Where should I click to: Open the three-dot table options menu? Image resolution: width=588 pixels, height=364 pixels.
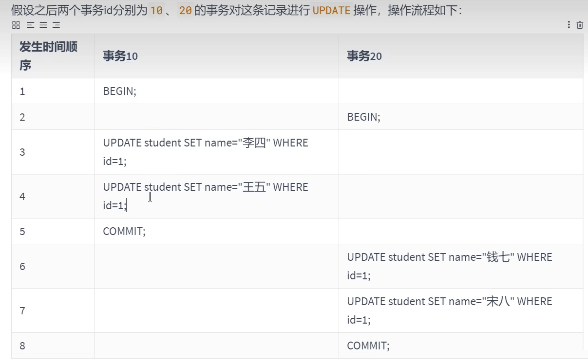(x=569, y=25)
